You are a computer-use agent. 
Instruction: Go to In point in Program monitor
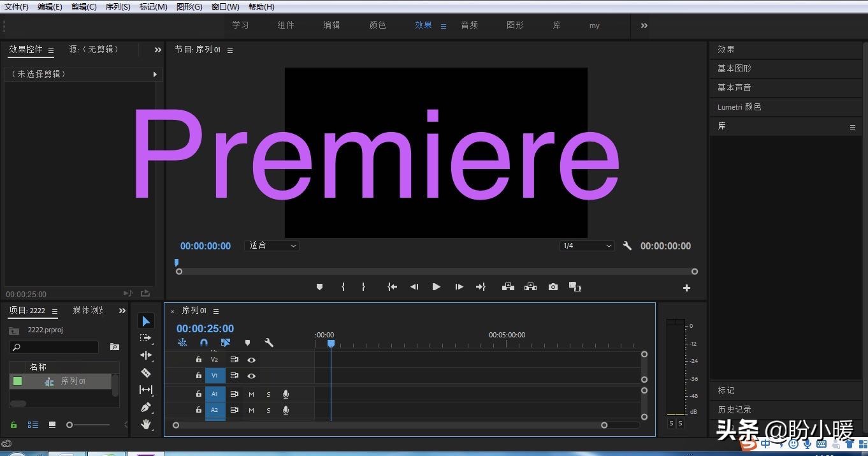coord(393,287)
